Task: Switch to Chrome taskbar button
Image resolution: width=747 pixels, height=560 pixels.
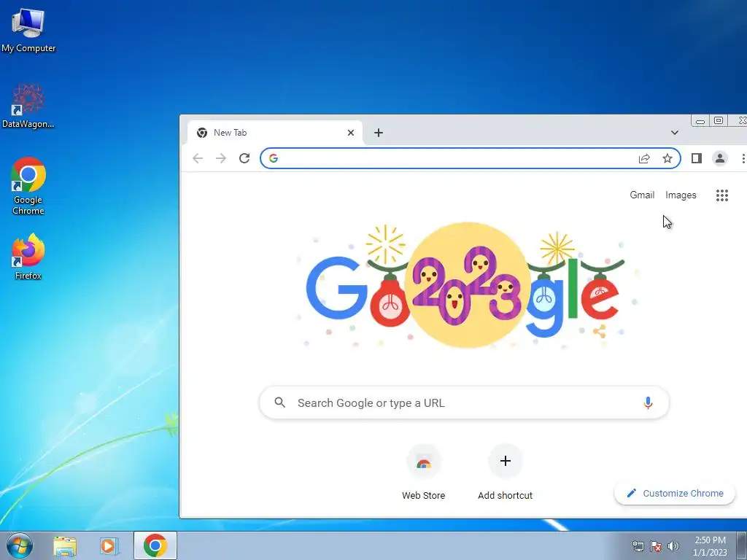Action: pyautogui.click(x=155, y=545)
